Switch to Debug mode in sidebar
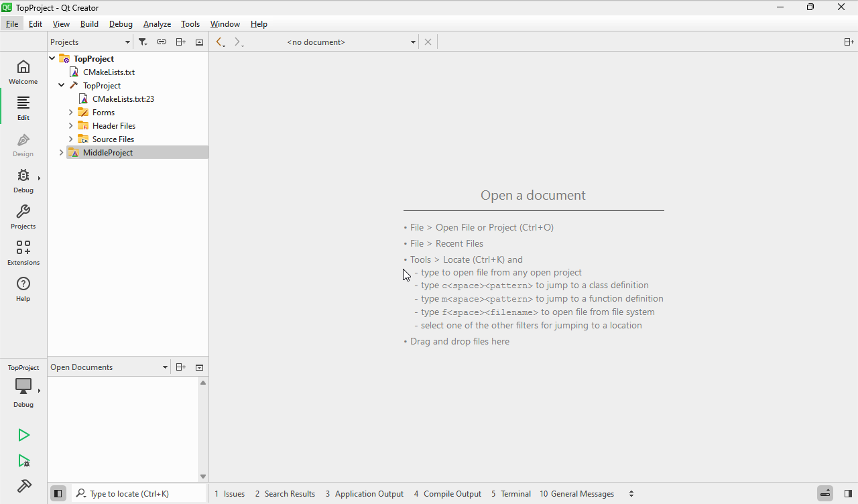This screenshot has height=504, width=858. [23, 180]
